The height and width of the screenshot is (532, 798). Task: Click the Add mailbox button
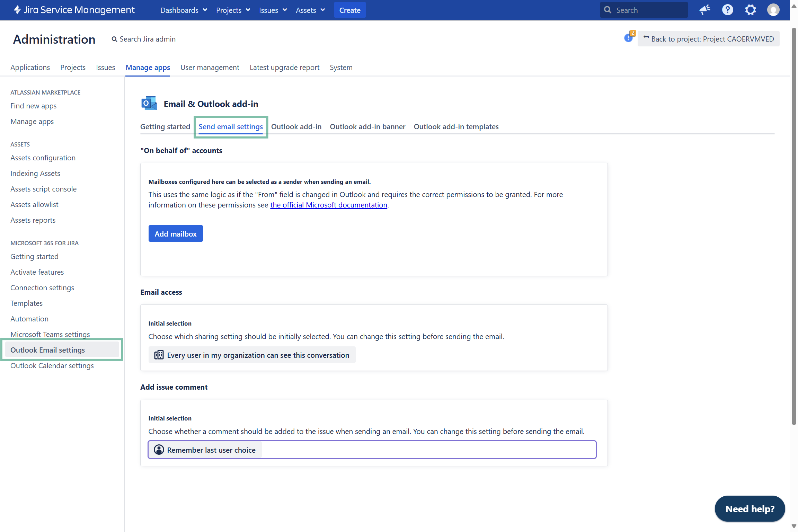click(x=176, y=234)
